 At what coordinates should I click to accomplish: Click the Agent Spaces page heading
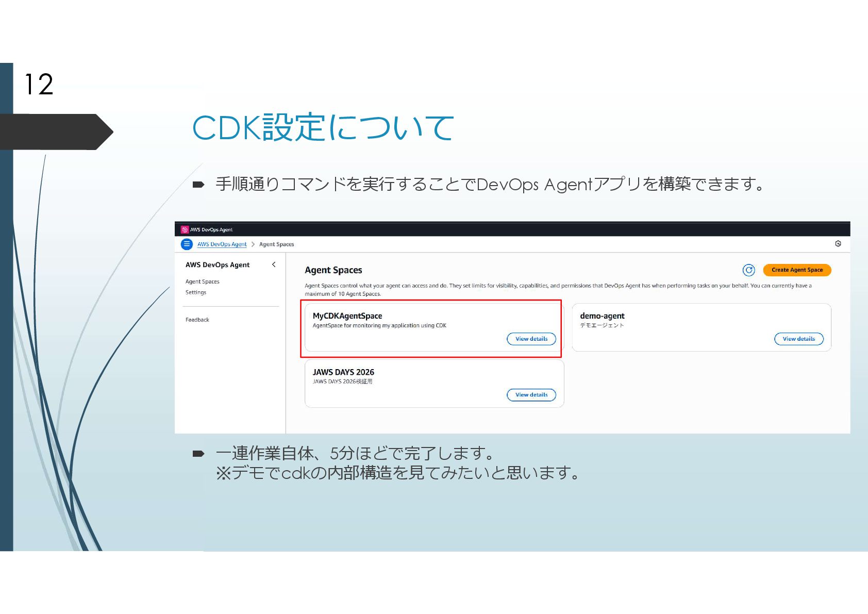coord(333,270)
